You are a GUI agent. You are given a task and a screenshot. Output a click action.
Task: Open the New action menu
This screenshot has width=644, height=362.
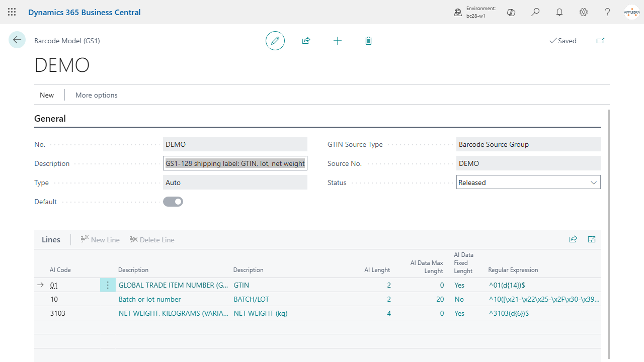(x=47, y=95)
